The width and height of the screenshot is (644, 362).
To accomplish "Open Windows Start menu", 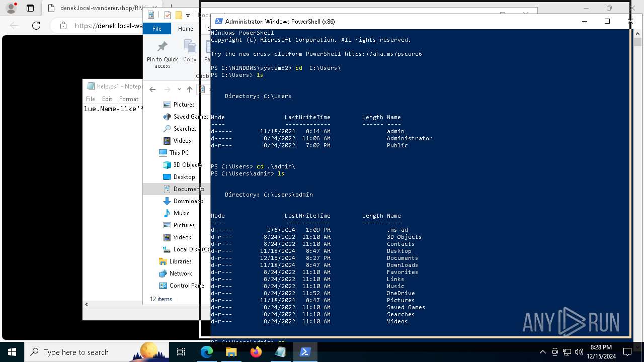I will 12,352.
